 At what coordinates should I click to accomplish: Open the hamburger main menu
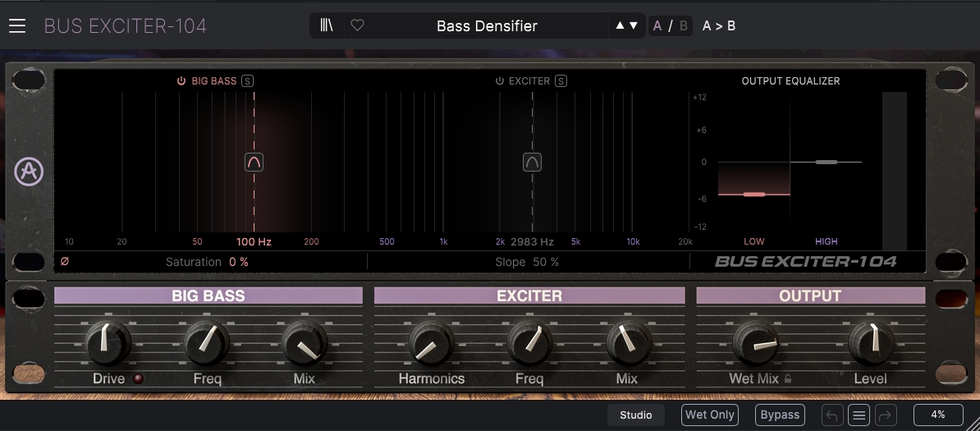click(x=17, y=25)
